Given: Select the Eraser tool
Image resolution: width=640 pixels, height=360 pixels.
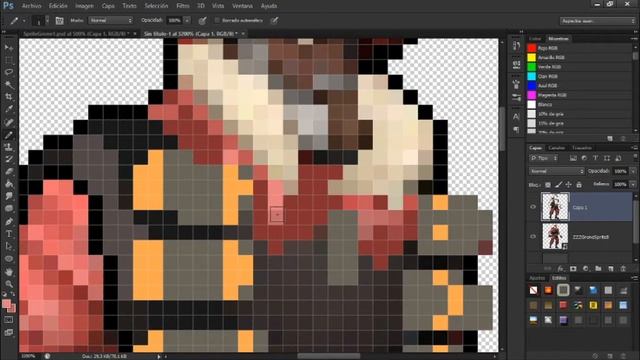Looking at the screenshot, I should click(x=9, y=171).
